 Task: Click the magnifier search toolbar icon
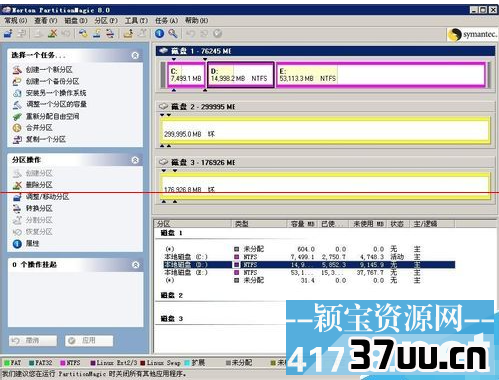click(173, 33)
